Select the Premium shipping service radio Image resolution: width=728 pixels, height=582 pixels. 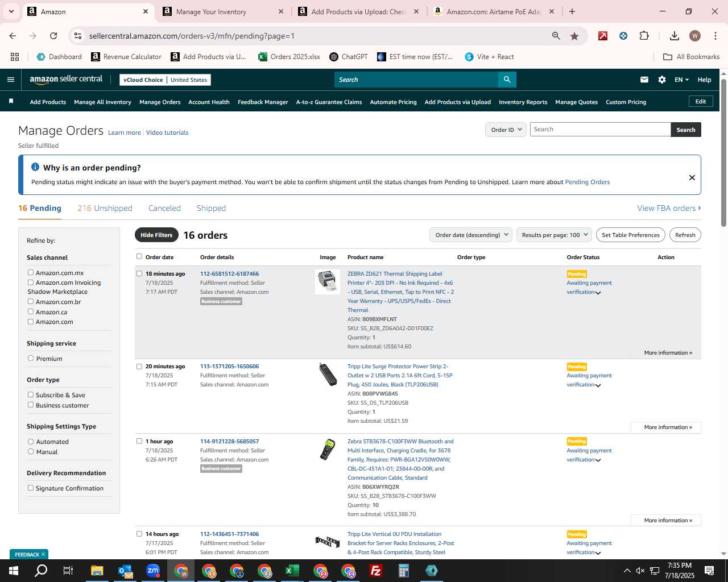31,358
